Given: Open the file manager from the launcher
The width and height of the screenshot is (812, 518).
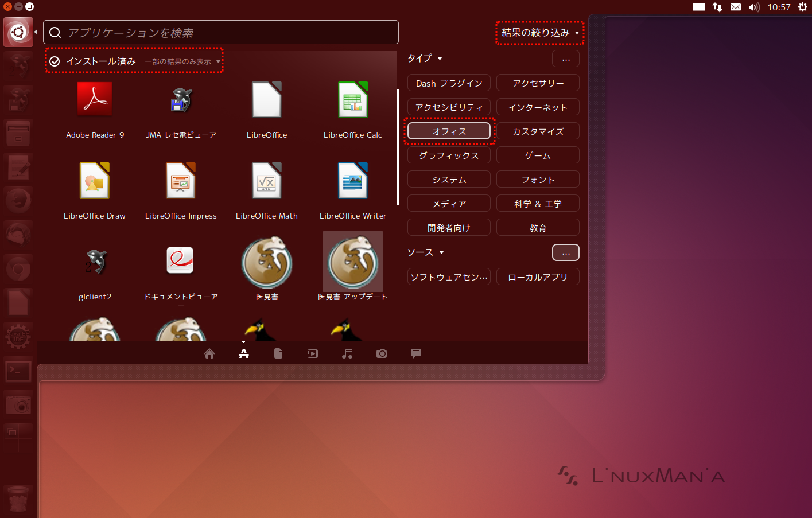Looking at the screenshot, I should [x=18, y=134].
